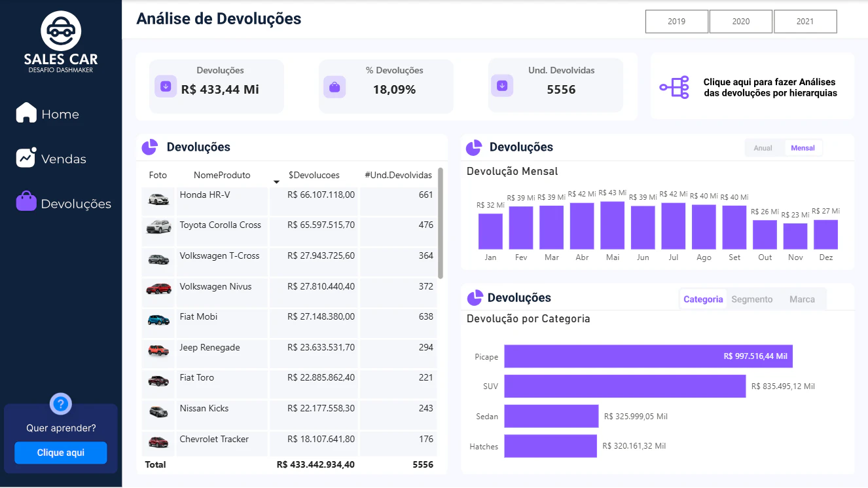Click the Fiat Mobi units value 638
Screen dimensions: 868x488
pos(426,316)
